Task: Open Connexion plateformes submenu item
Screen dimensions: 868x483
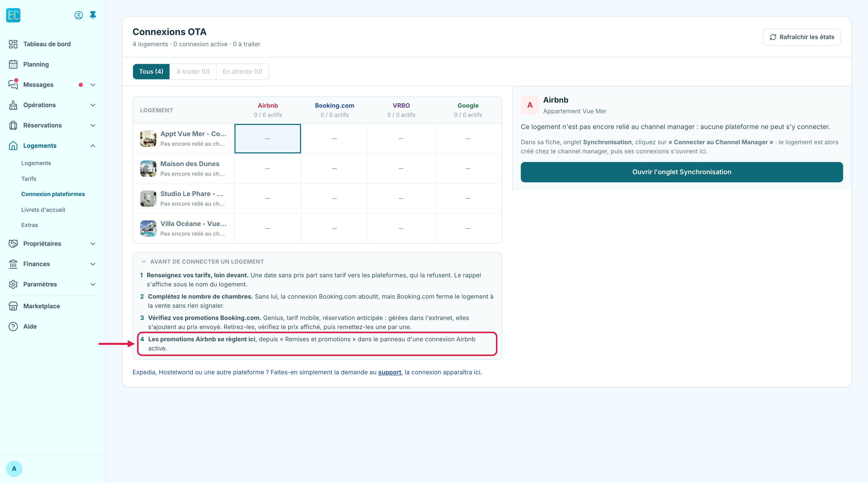Action: 53,194
